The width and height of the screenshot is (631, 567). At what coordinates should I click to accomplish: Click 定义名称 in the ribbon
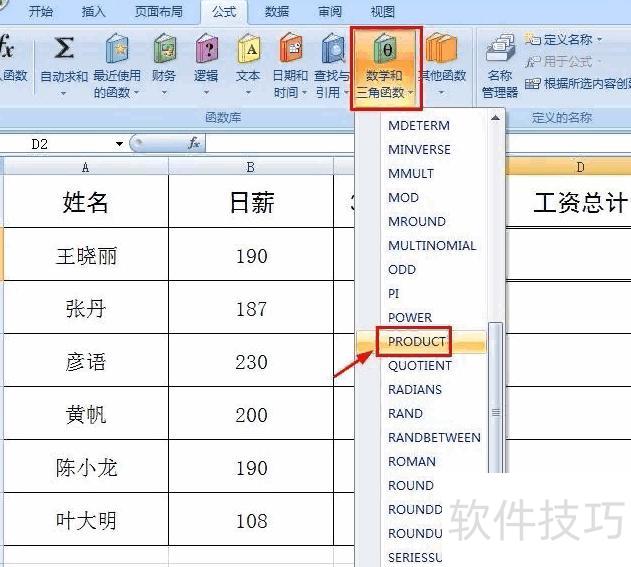[567, 39]
